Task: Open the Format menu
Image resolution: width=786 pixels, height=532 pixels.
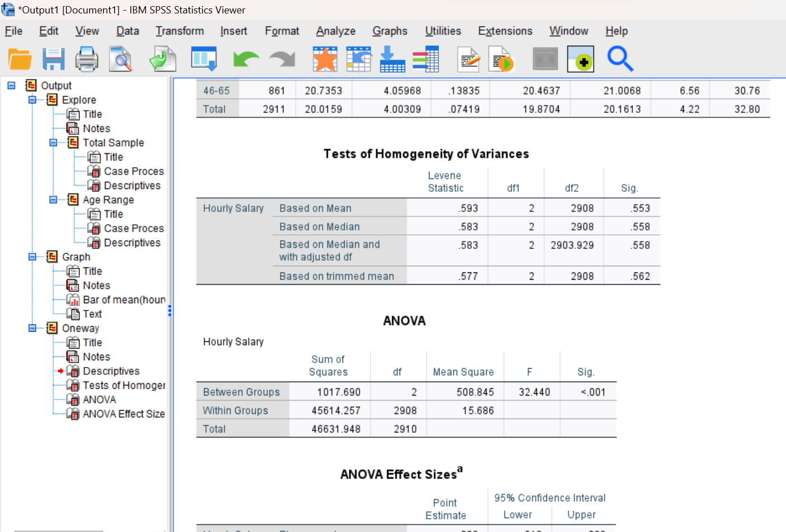Action: tap(282, 31)
